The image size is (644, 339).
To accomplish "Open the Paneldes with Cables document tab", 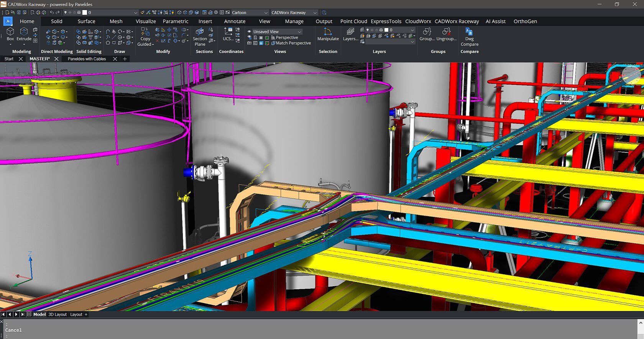I will click(x=87, y=59).
